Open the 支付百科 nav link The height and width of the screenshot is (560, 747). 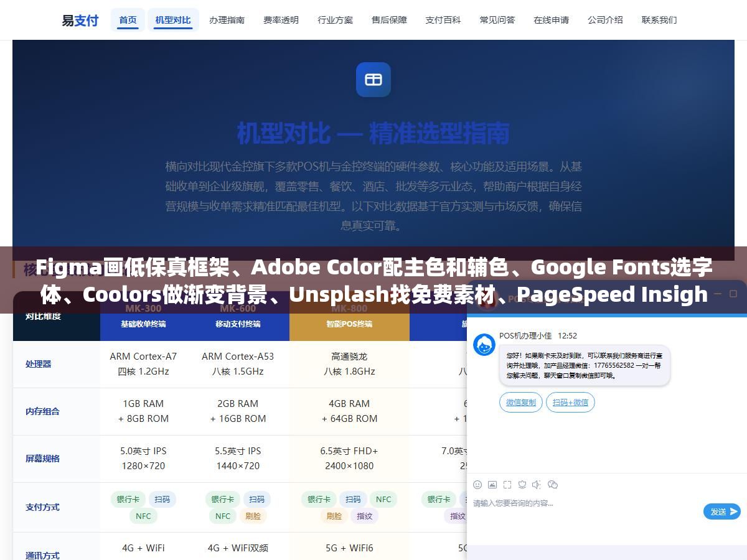[443, 20]
